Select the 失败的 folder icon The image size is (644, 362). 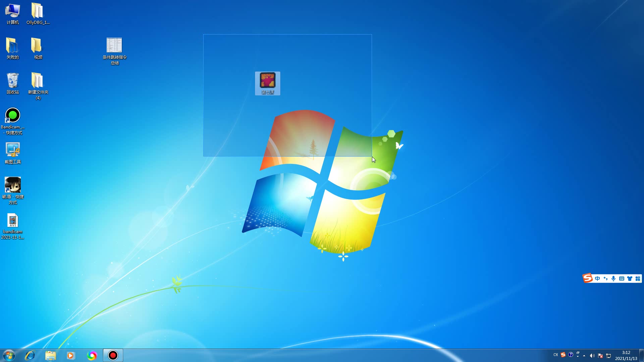click(x=13, y=49)
